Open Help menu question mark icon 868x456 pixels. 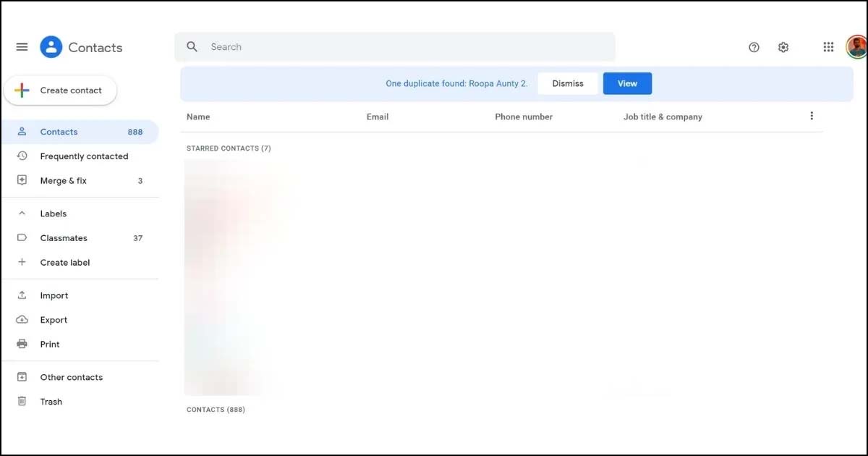coord(754,47)
